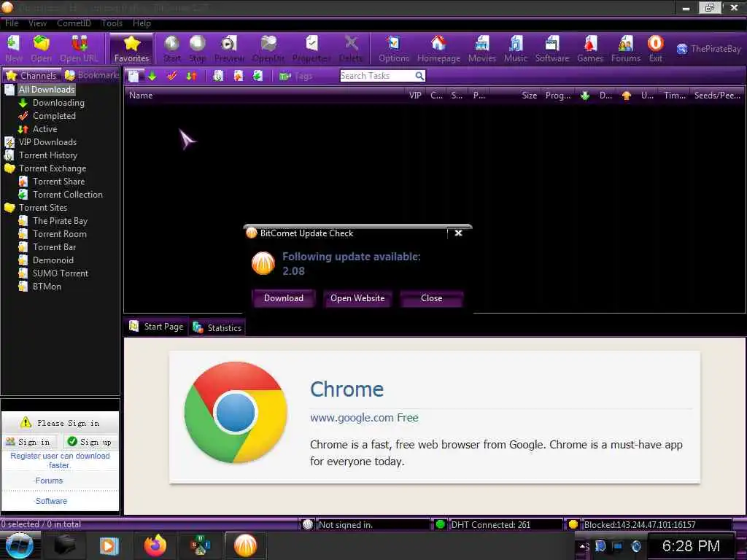Switch to the Channels tab
The width and height of the screenshot is (747, 560).
[x=31, y=75]
